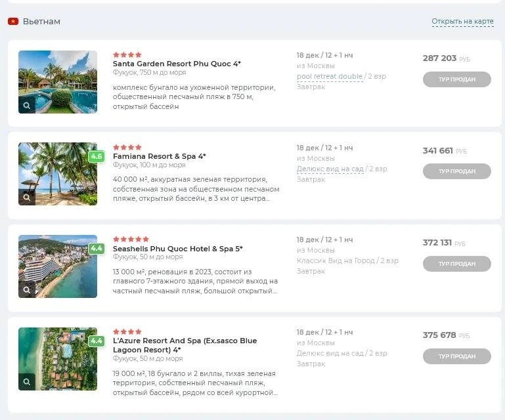
Task: Click the 4.4 rating badge on Seashells
Action: (x=97, y=248)
